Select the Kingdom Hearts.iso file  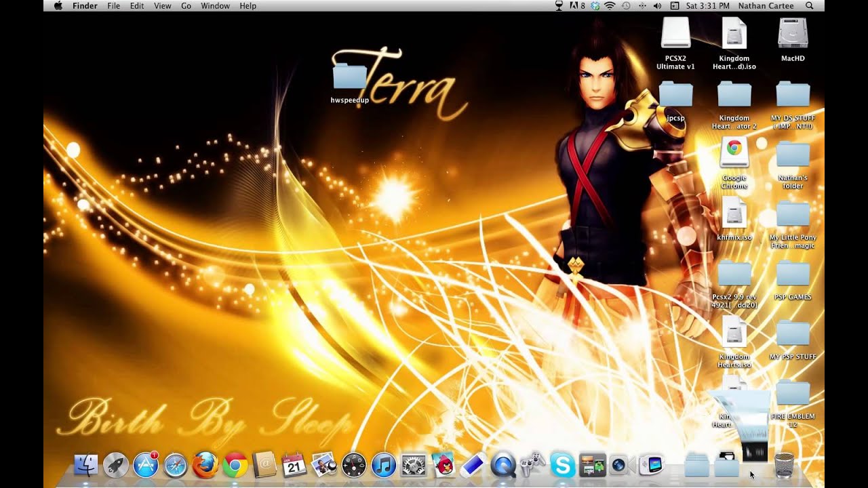click(734, 332)
